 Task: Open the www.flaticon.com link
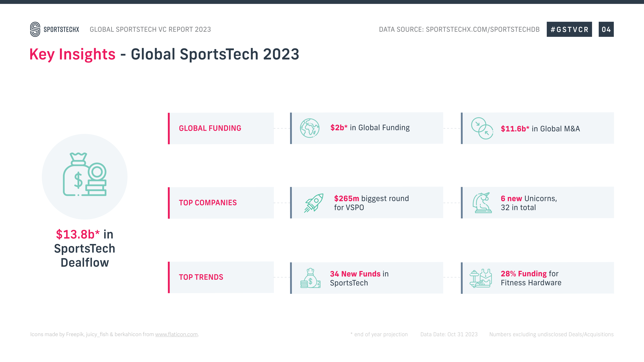pos(176,334)
